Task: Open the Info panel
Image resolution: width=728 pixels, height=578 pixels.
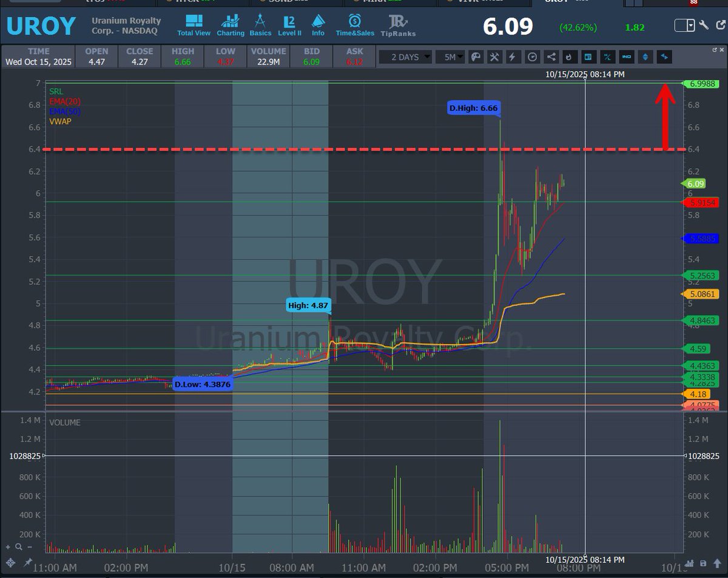Action: pyautogui.click(x=318, y=25)
